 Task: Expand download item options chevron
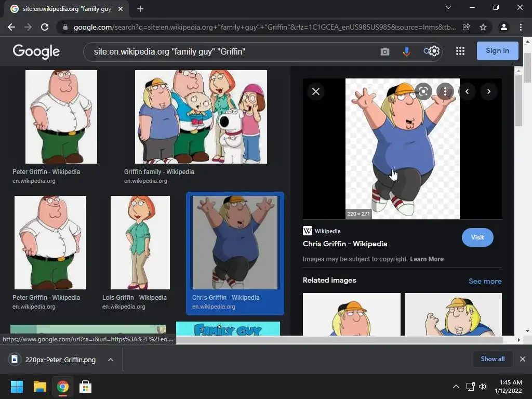pyautogui.click(x=111, y=360)
